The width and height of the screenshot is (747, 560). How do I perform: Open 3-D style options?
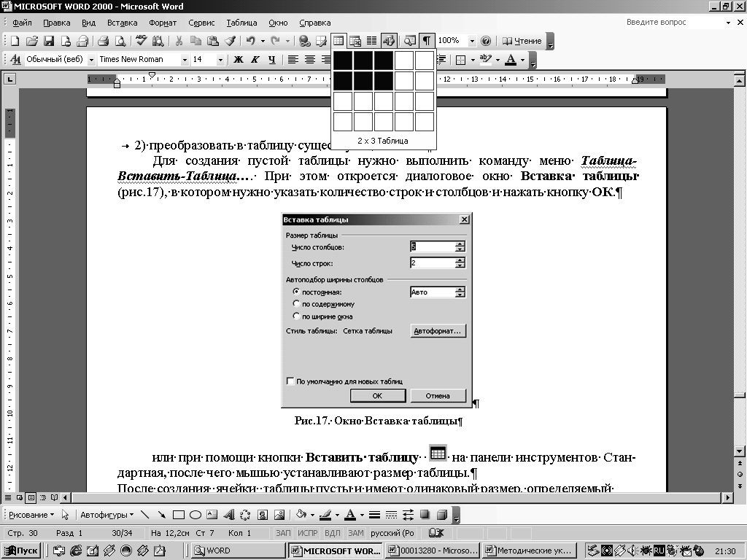click(x=441, y=515)
